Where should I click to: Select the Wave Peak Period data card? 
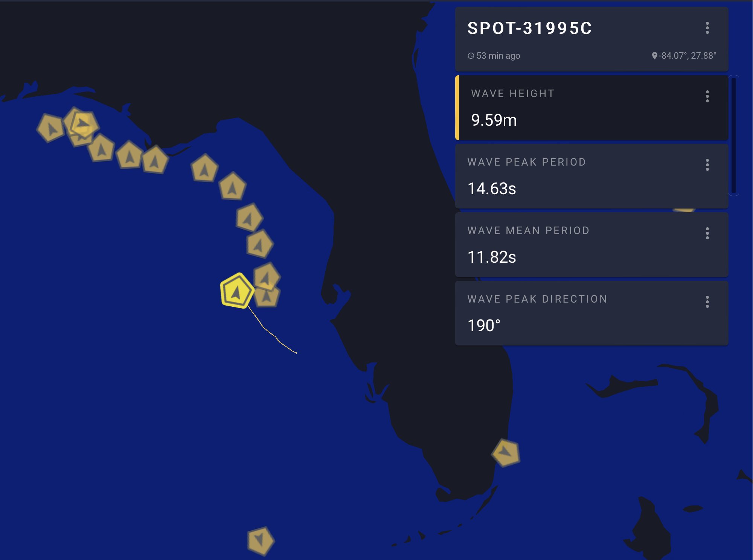click(591, 176)
